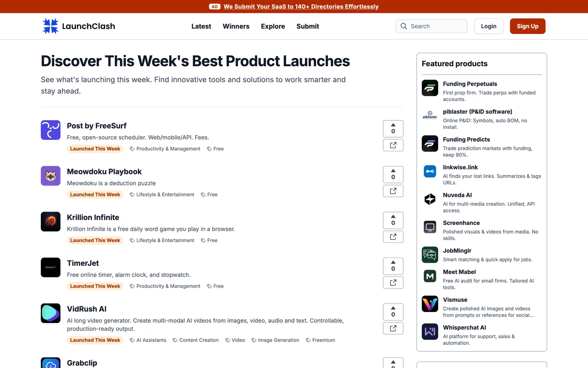Click the LaunchClash logo icon

tap(51, 26)
